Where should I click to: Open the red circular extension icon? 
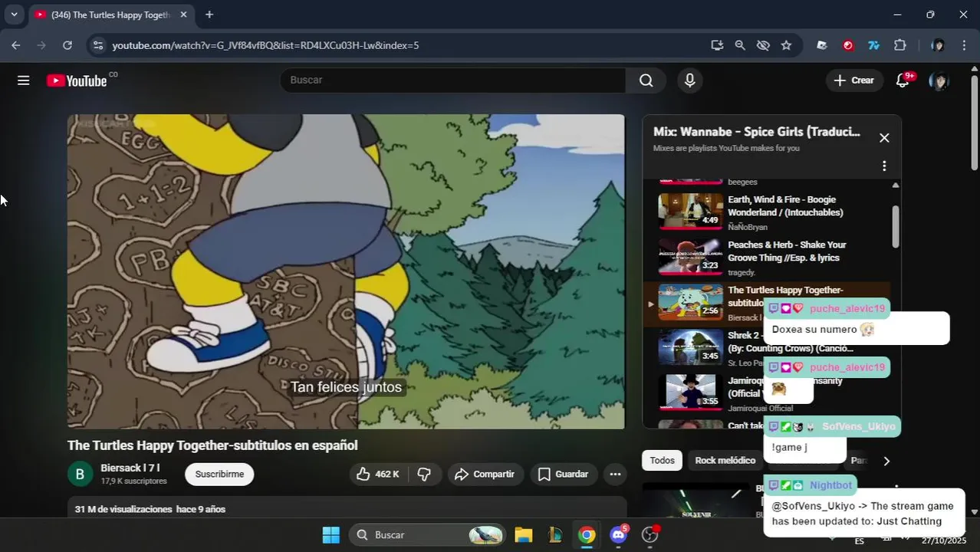848,45
